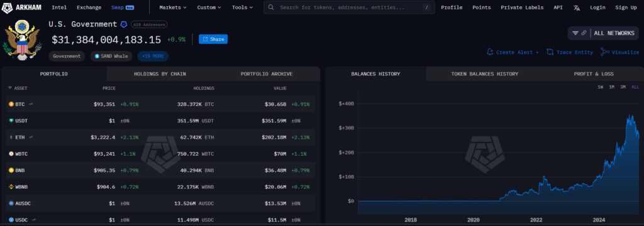Viewport: 644px width, 226px height.
Task: Open the Intel nav item
Action: pyautogui.click(x=59, y=8)
